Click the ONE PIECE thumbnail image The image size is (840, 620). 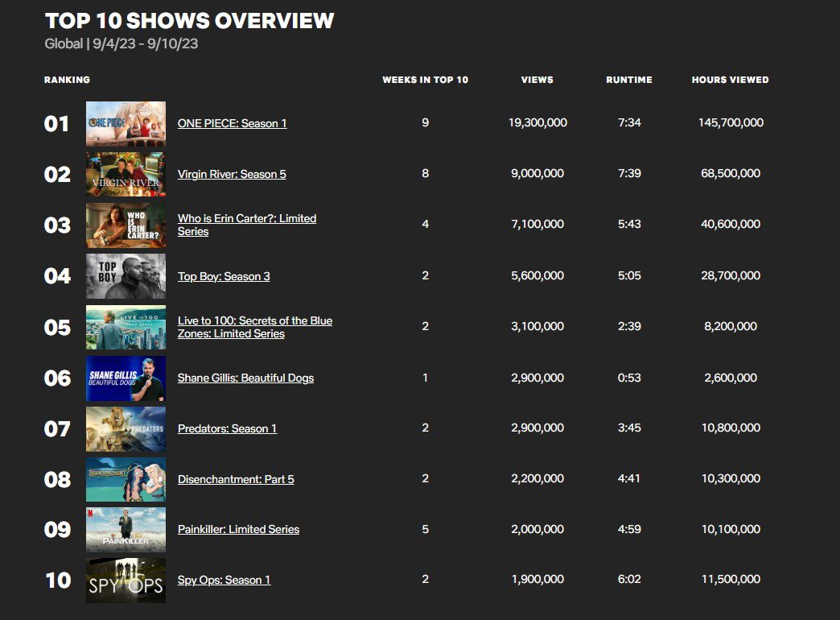click(x=126, y=124)
